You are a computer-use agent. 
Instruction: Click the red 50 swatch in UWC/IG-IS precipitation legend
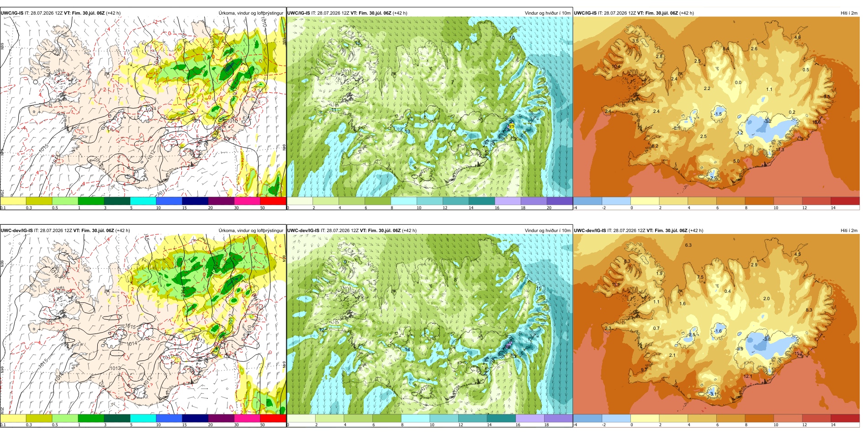[273, 201]
